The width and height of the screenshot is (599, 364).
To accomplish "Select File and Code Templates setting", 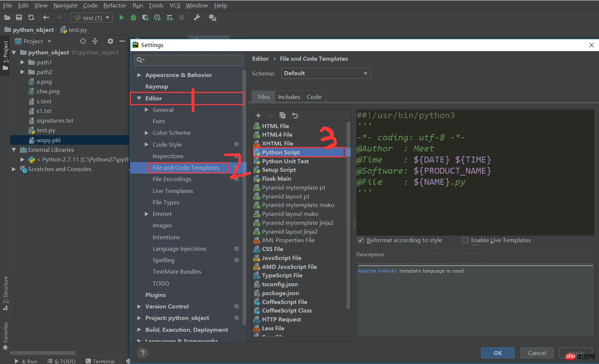I will click(x=186, y=167).
